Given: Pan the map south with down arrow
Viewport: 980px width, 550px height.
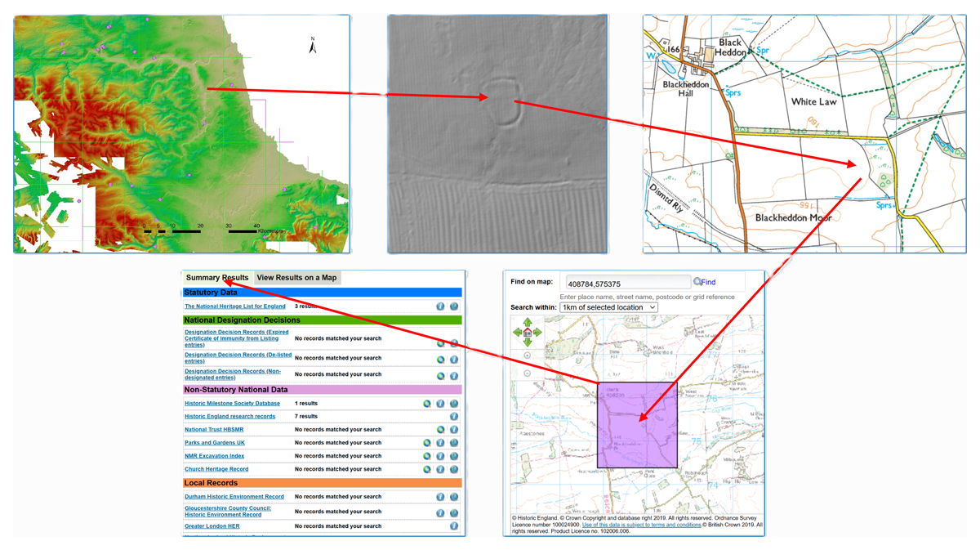Looking at the screenshot, I should point(528,342).
